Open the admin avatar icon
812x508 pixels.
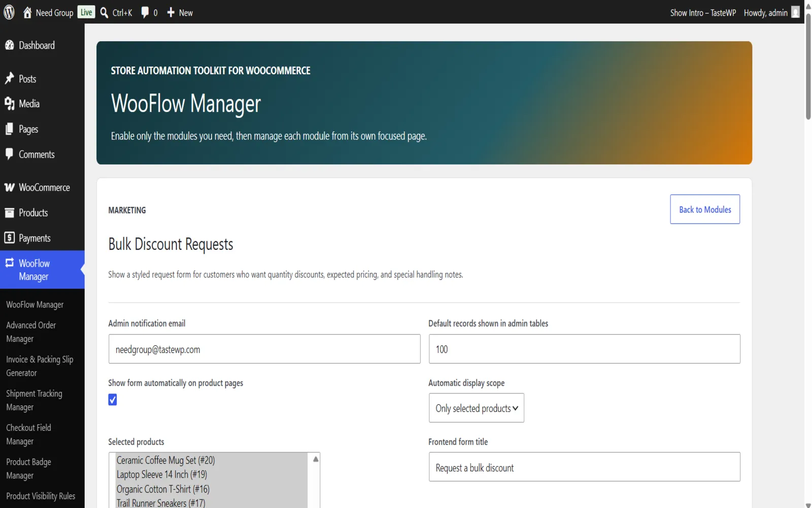[795, 12]
